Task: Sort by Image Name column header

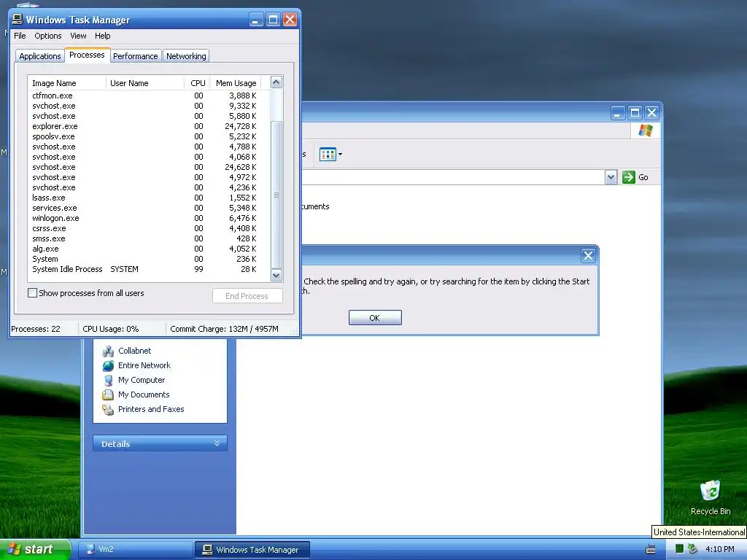Action: click(x=67, y=83)
